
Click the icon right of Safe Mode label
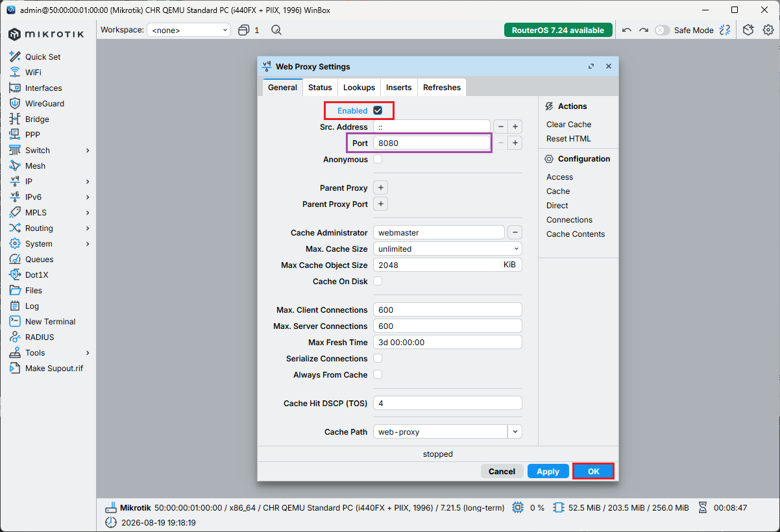(725, 30)
